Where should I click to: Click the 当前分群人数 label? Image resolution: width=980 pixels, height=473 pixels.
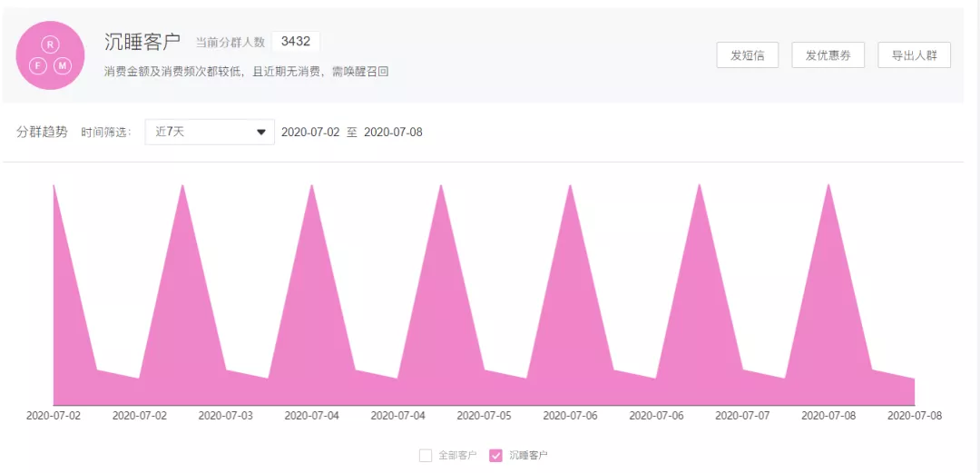click(230, 43)
